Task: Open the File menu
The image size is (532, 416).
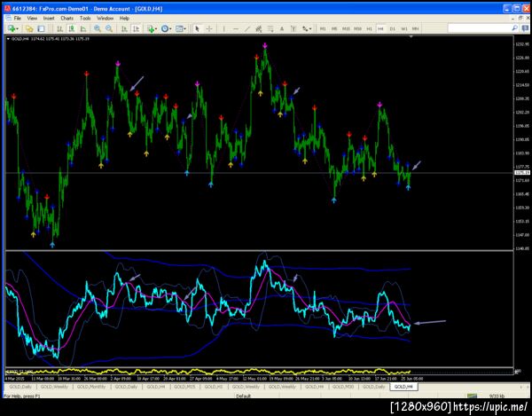Action: [x=18, y=19]
